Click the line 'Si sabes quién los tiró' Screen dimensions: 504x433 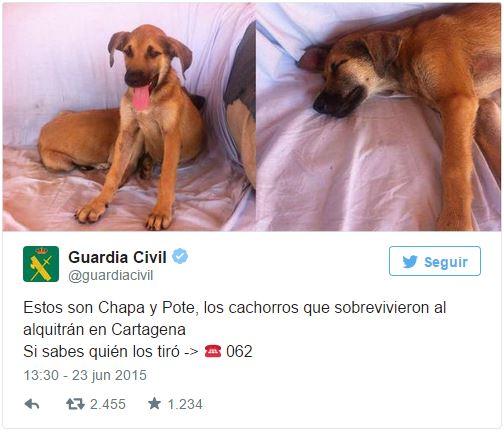101,352
